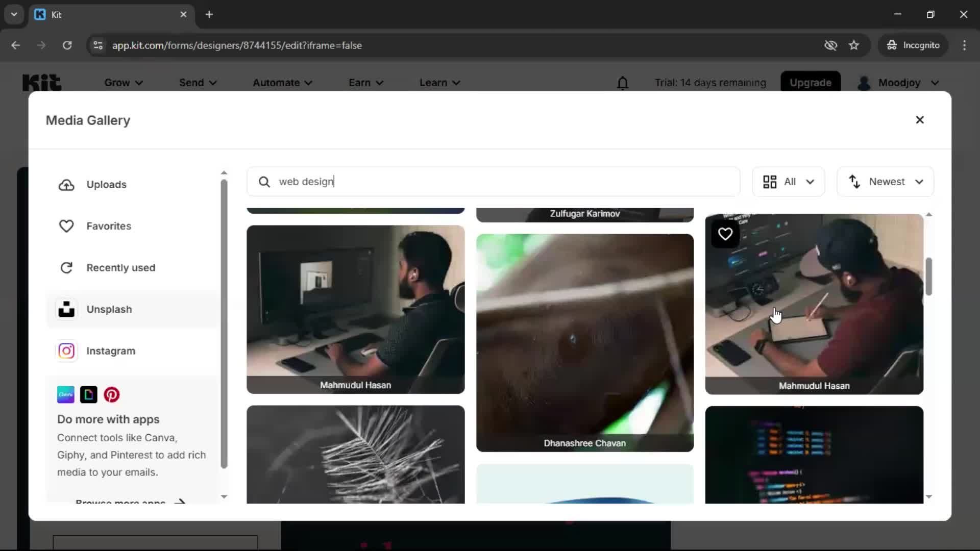
Task: Open notifications via the bell icon
Action: 623,82
